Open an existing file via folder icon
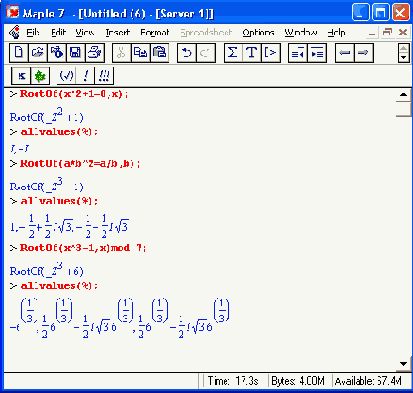The image size is (413, 393). (38, 53)
